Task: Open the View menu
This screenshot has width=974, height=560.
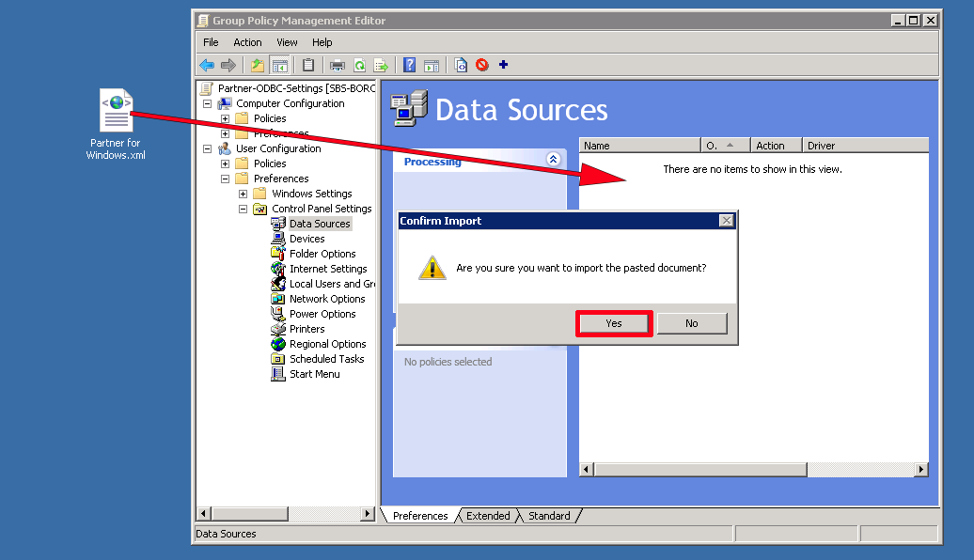Action: (287, 42)
